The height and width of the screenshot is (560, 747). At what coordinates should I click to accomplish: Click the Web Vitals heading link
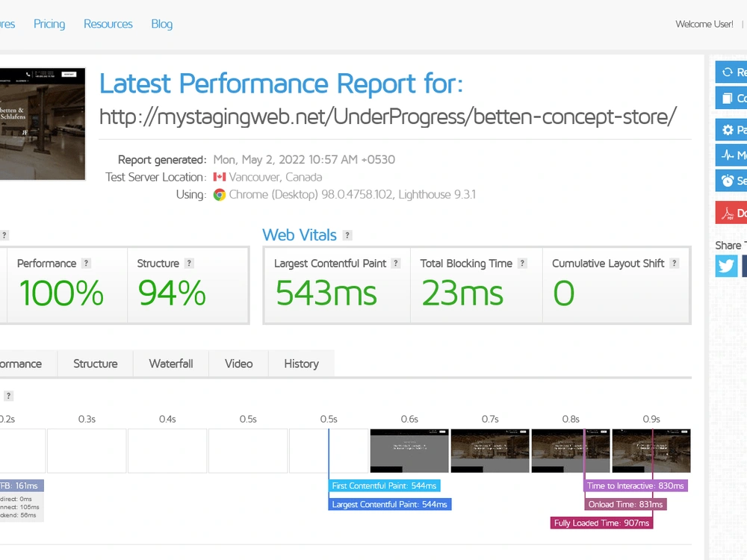pos(300,234)
